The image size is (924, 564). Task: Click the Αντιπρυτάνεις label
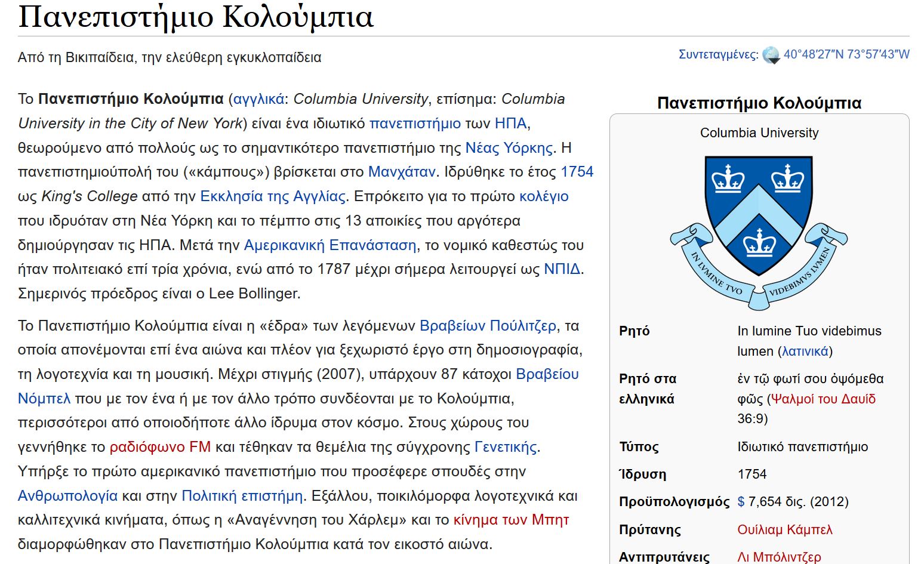coord(664,557)
